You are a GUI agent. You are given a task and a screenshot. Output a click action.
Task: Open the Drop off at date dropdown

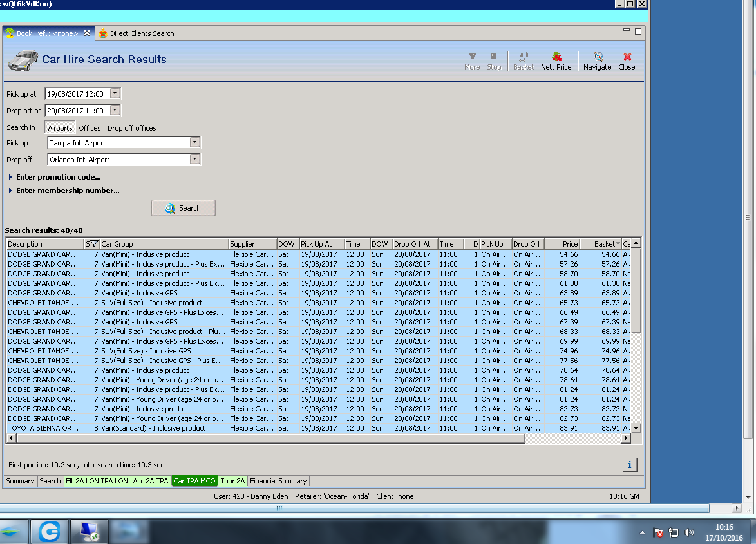click(115, 110)
